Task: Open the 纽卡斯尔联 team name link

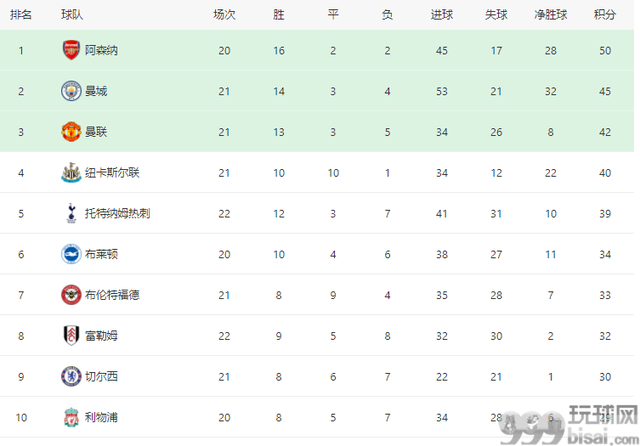Action: click(112, 173)
